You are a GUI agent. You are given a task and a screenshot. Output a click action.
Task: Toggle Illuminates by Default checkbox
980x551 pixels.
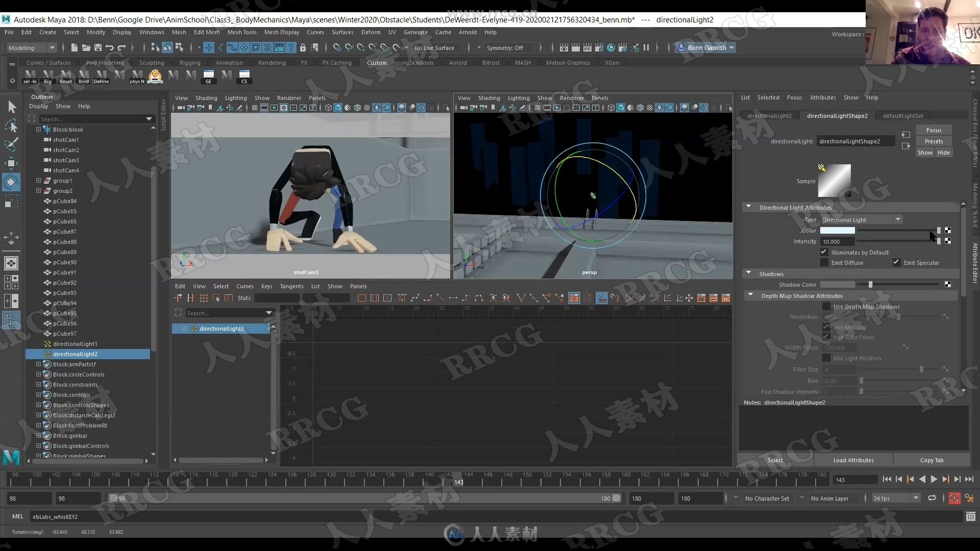pyautogui.click(x=824, y=252)
